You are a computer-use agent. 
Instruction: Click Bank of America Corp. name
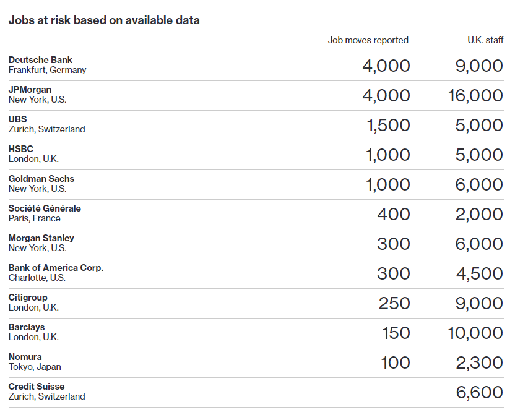point(56,268)
